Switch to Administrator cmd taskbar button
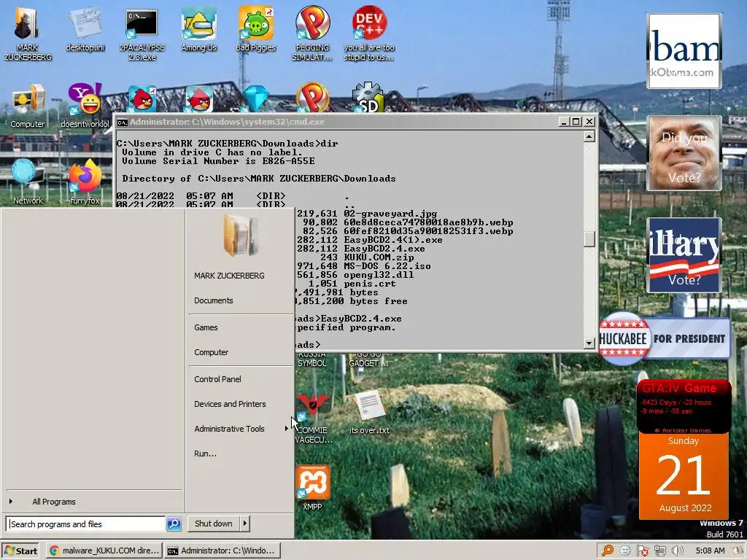The image size is (747, 560). point(222,551)
